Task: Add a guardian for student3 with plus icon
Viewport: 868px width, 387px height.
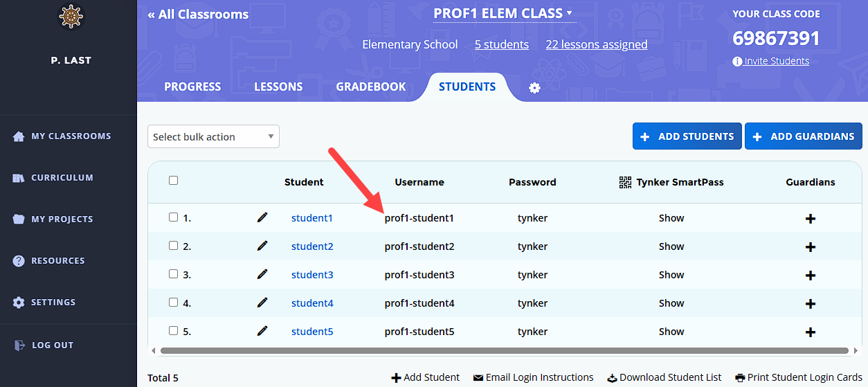Action: click(x=811, y=276)
